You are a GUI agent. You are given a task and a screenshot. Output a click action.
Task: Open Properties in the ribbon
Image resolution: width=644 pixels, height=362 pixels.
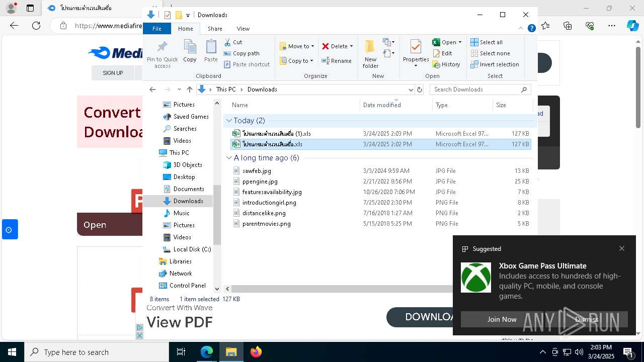coord(416,54)
